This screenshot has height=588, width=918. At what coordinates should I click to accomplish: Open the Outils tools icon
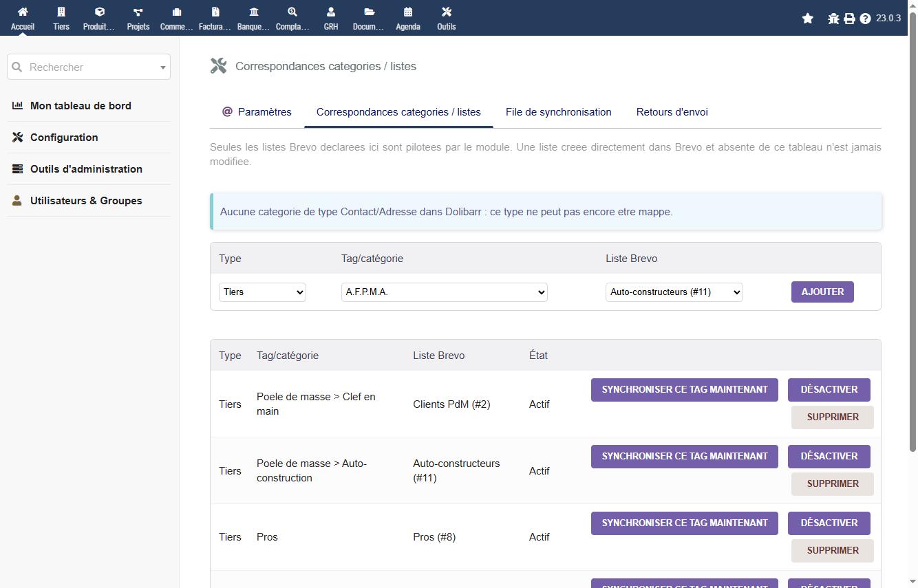447,12
